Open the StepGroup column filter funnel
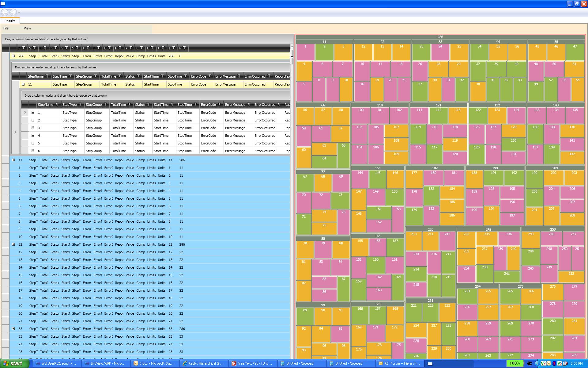Viewport: 588px width, 368px height. pyautogui.click(x=96, y=76)
